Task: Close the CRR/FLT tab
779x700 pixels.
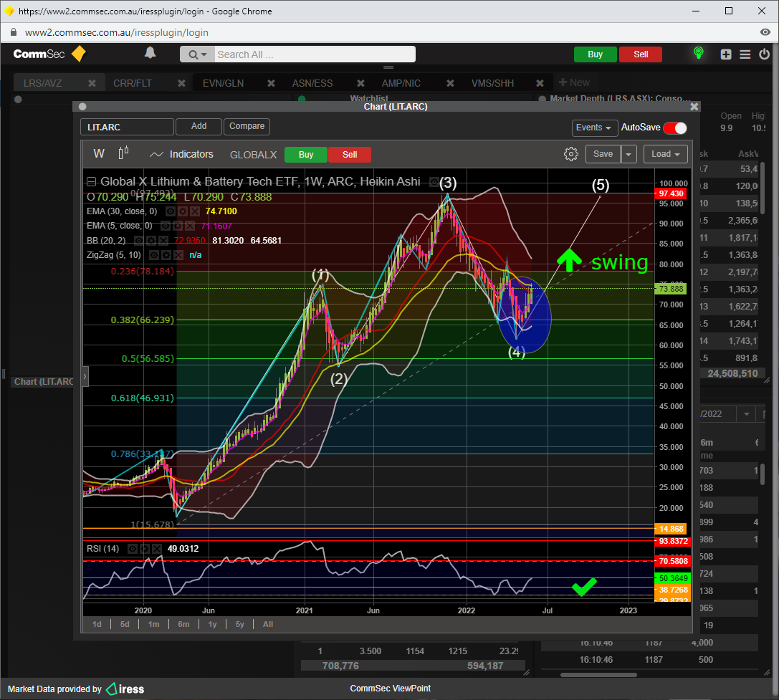Action: (x=182, y=83)
